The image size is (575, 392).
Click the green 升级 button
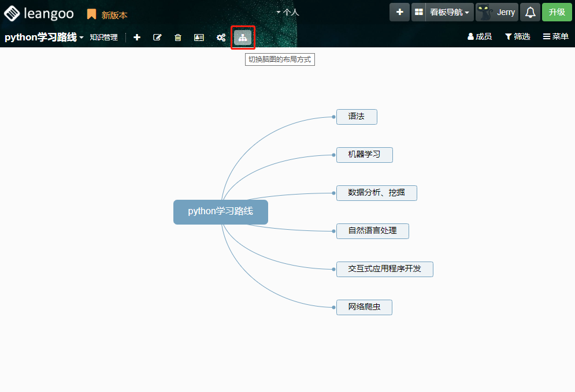(x=557, y=12)
